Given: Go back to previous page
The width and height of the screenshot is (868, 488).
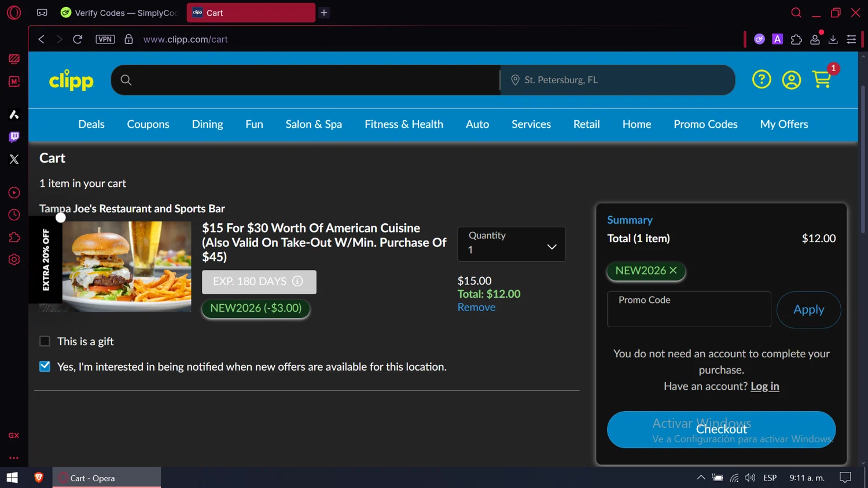Looking at the screenshot, I should point(41,39).
